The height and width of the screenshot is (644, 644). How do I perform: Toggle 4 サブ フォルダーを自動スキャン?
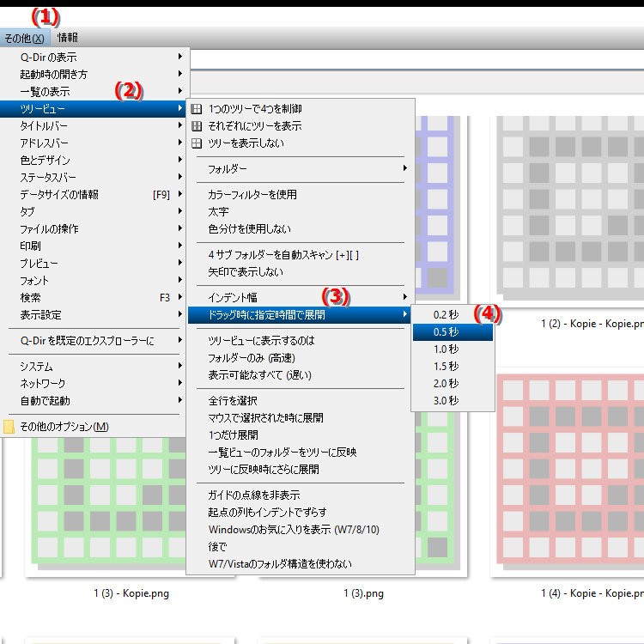(301, 255)
